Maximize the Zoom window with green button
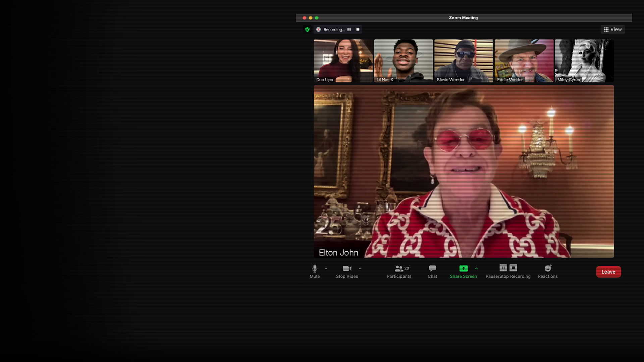644x362 pixels. [316, 18]
